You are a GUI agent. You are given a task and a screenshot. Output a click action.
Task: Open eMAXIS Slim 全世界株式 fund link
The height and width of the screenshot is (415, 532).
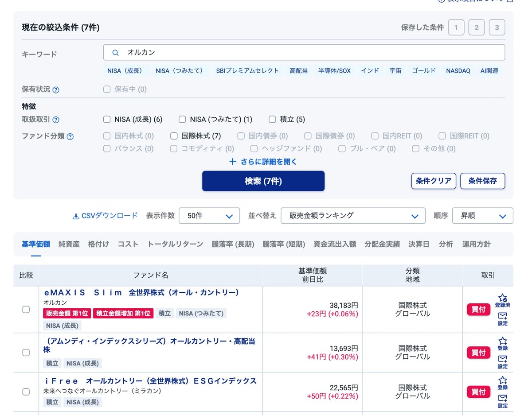tap(141, 293)
